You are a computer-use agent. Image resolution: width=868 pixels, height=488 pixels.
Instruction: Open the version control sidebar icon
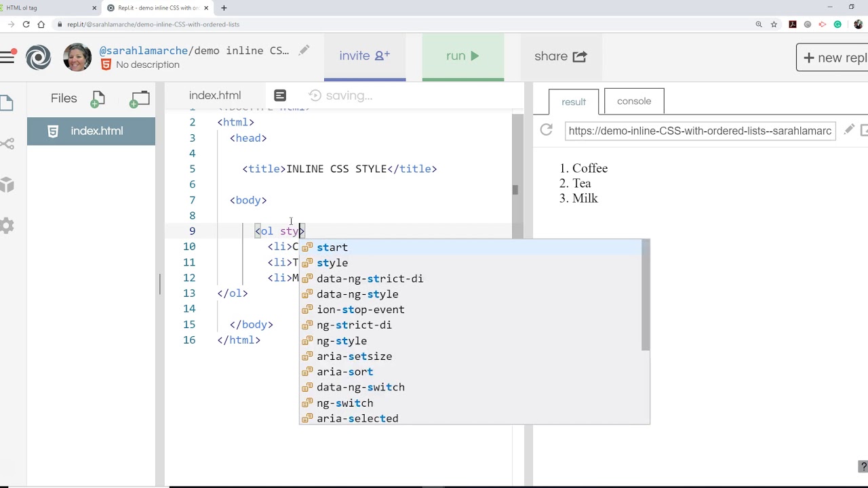7,144
